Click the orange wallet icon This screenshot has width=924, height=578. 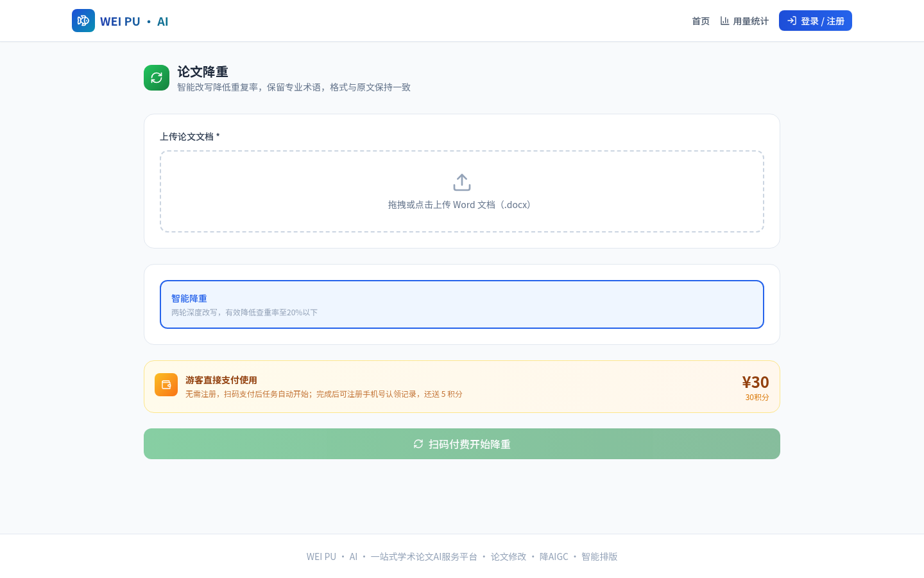tap(166, 385)
